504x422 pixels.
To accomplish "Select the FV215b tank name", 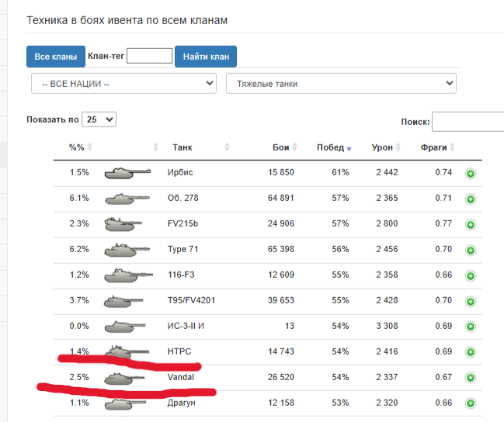I will tap(182, 223).
